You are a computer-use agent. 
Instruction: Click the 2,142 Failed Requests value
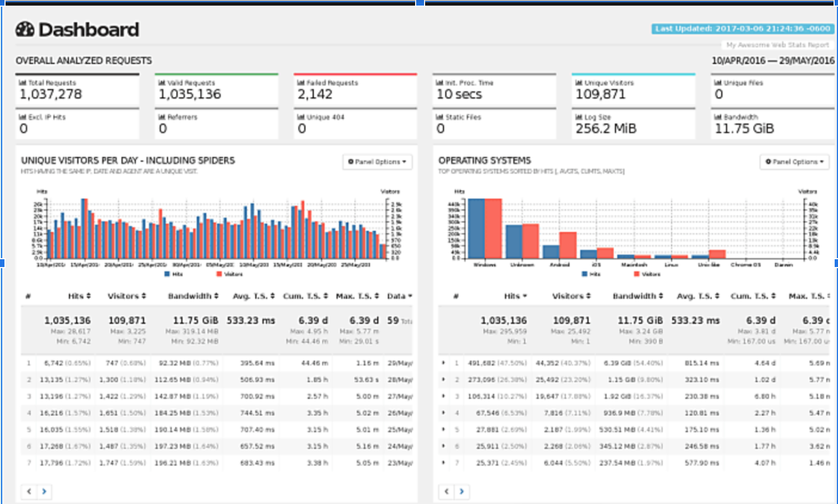(x=315, y=95)
